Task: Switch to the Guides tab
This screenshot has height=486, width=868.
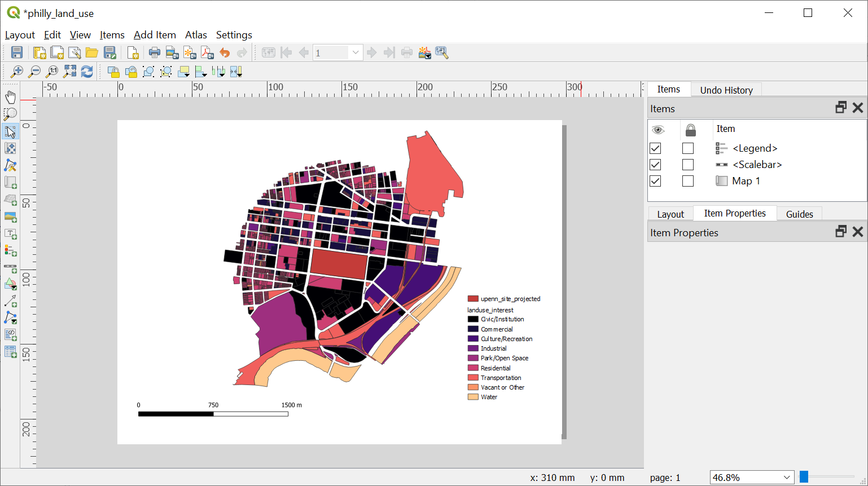Action: 799,214
